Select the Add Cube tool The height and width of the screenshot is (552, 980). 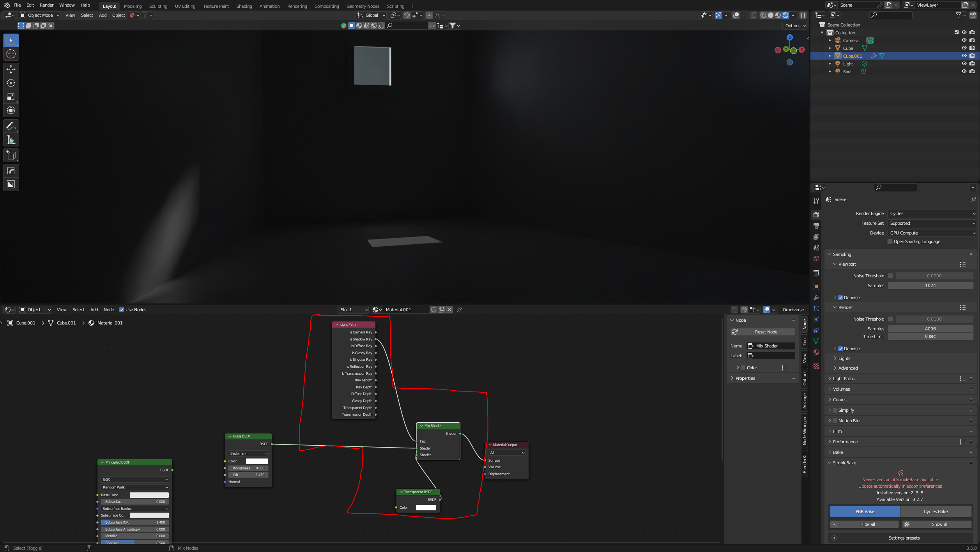click(x=11, y=155)
